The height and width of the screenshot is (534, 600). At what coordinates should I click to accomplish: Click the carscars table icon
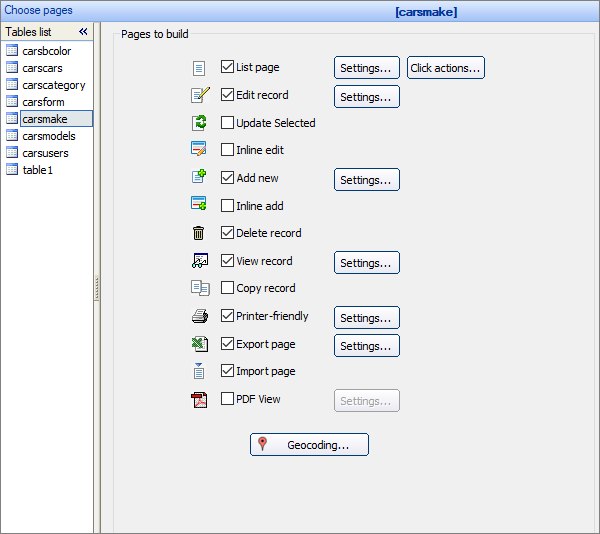click(x=12, y=67)
